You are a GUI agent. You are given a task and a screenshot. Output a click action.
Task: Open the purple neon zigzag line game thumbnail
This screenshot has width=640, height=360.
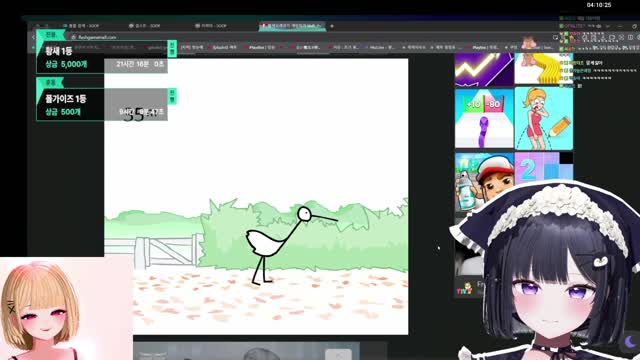pyautogui.click(x=484, y=69)
